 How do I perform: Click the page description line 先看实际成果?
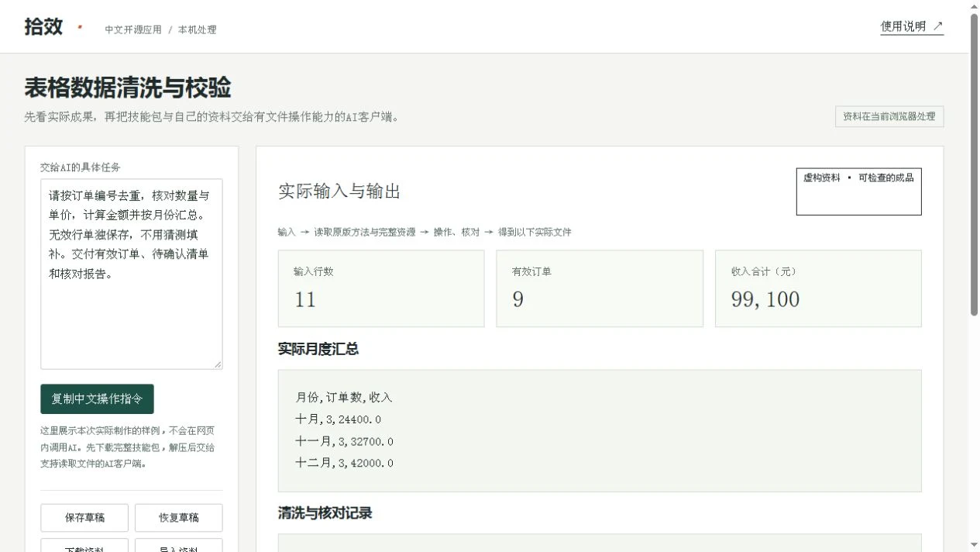pos(211,118)
